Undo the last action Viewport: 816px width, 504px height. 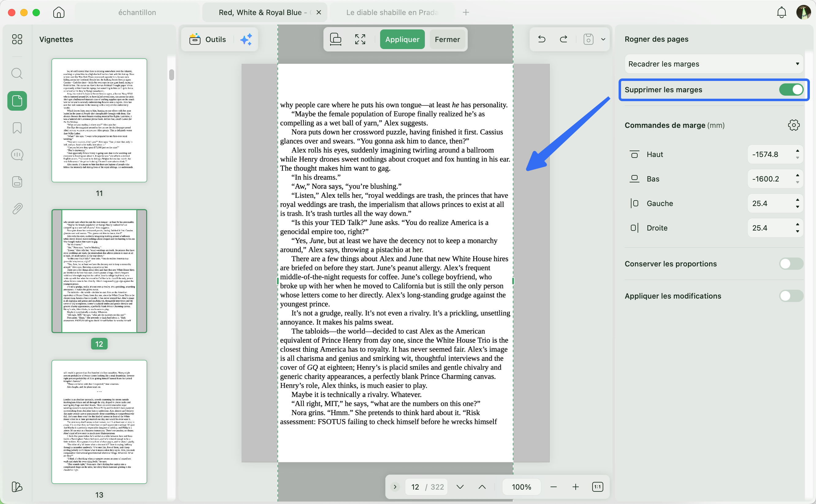click(542, 39)
